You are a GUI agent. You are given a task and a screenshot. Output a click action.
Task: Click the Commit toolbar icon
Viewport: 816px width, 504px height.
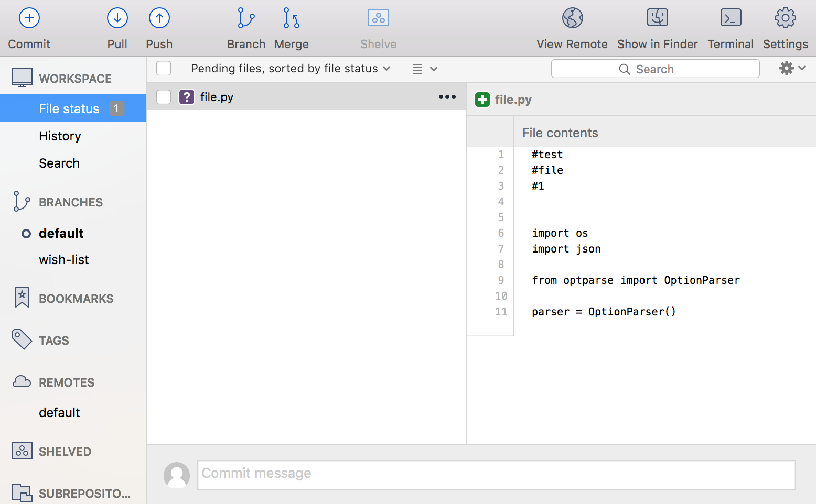coord(29,18)
